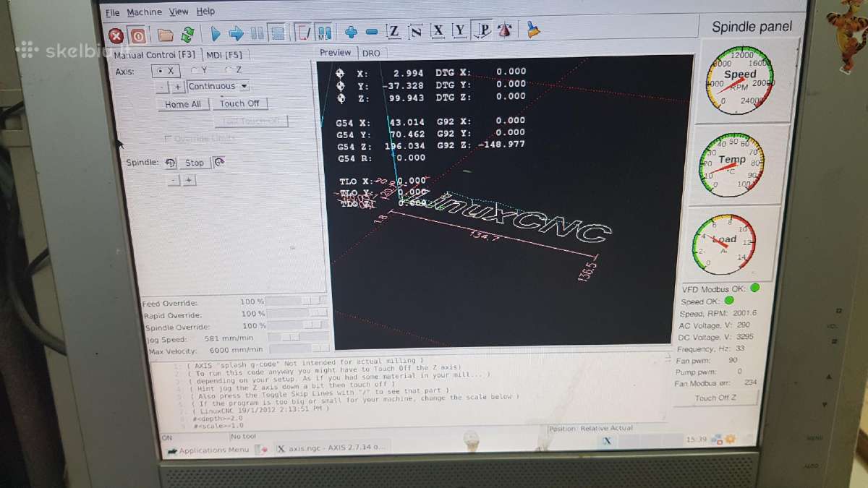Toggle the Emergency Stop button
This screenshot has height=488, width=868.
[x=116, y=35]
